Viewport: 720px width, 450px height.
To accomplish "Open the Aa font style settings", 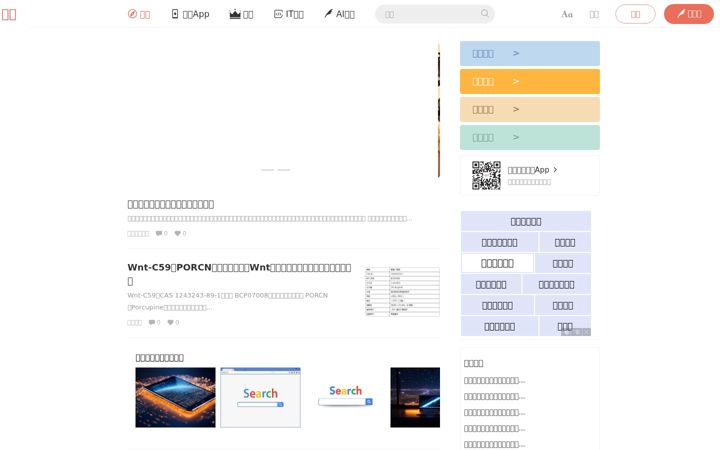I will point(567,14).
